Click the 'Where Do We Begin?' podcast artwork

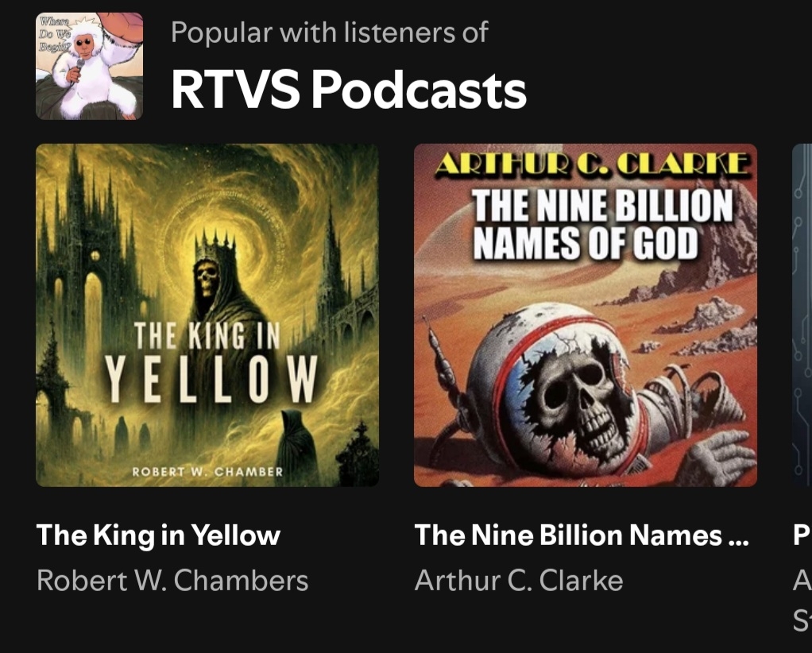tap(89, 66)
